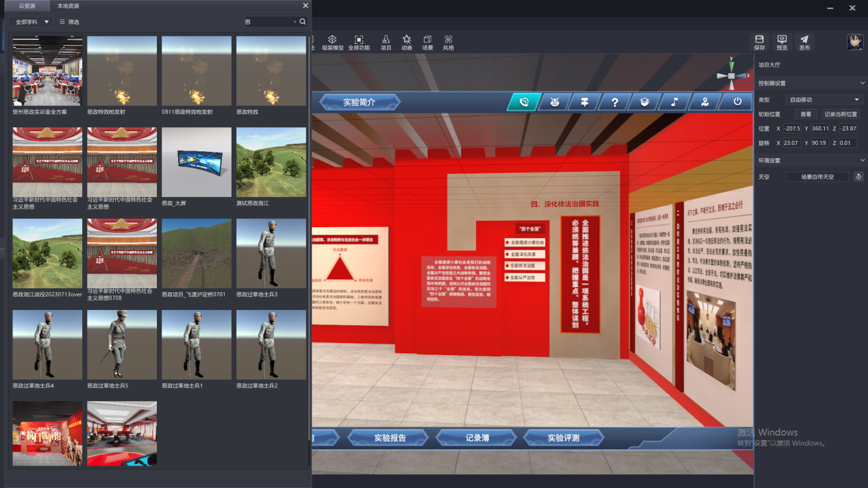
Task: Collapse the 控制器设置 section
Action: [x=862, y=83]
